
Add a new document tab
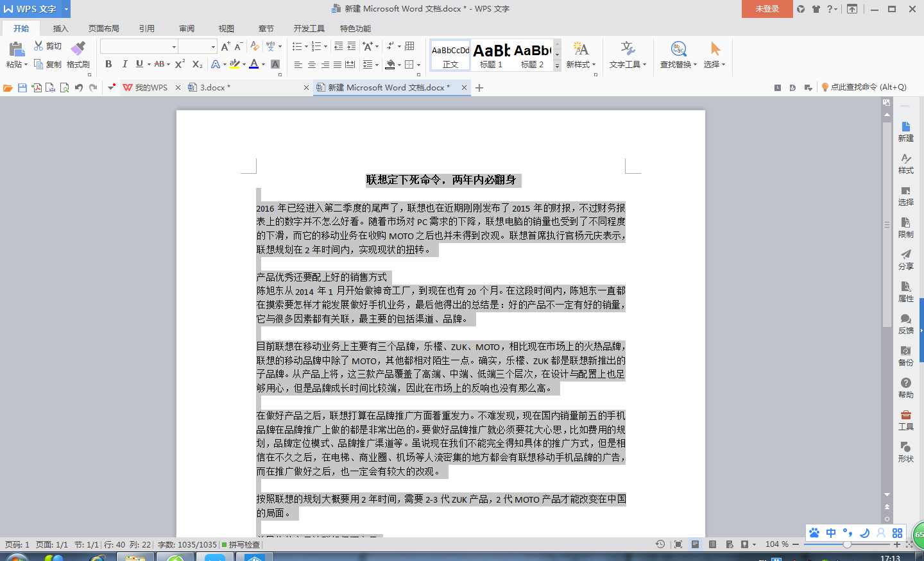click(x=479, y=88)
